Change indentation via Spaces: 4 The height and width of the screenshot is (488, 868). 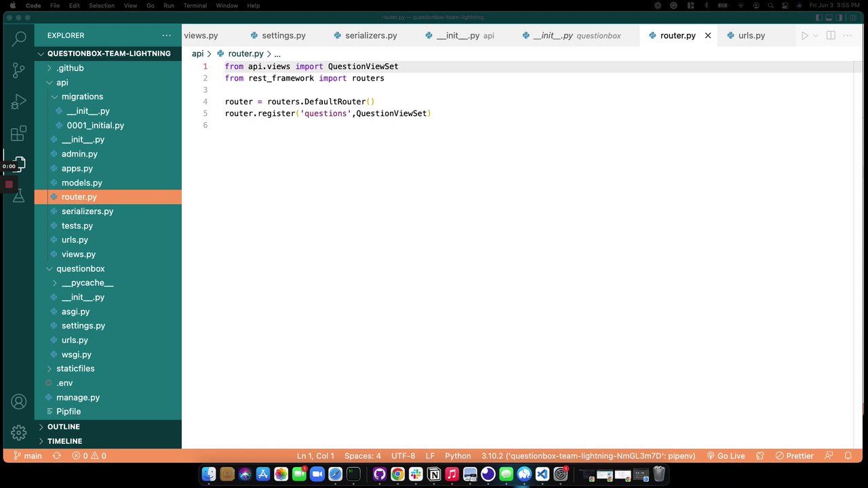tap(363, 456)
